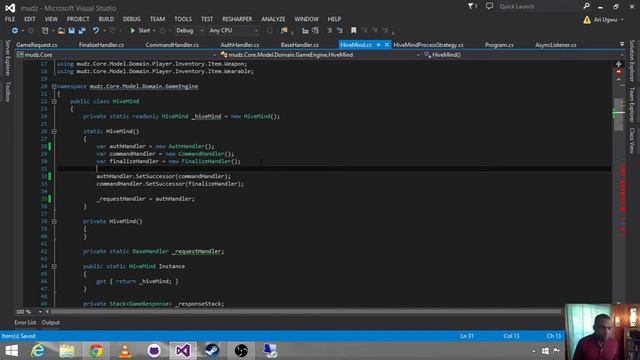Open Steam from the taskbar
The height and width of the screenshot is (360, 640).
pyautogui.click(x=212, y=351)
